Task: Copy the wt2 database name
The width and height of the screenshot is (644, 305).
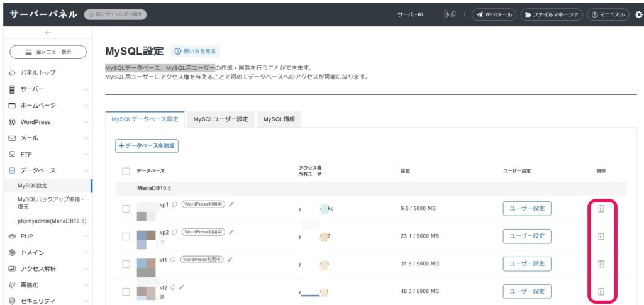Action: tap(173, 287)
